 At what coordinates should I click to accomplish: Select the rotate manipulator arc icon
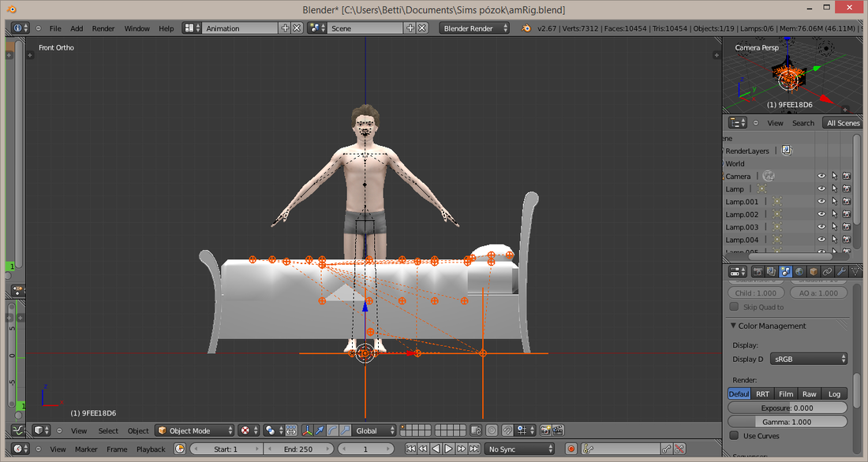pyautogui.click(x=333, y=430)
